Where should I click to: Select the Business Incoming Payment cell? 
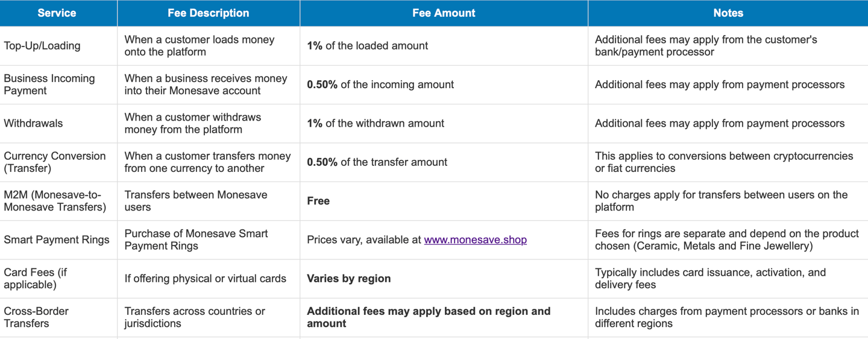[x=58, y=84]
